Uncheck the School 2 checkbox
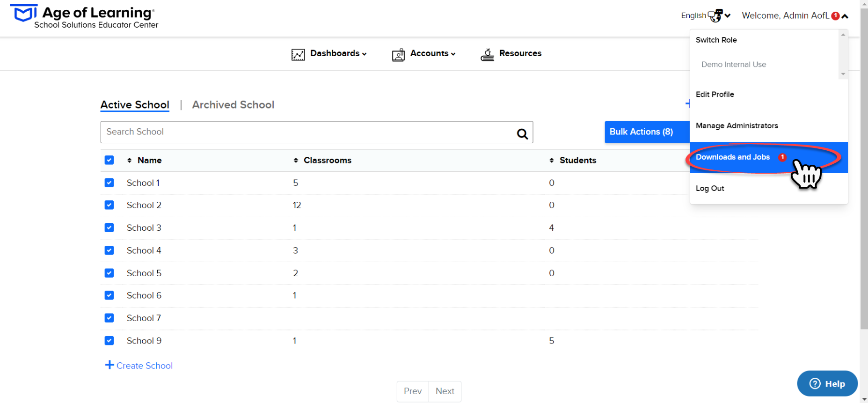This screenshot has height=403, width=868. point(109,205)
